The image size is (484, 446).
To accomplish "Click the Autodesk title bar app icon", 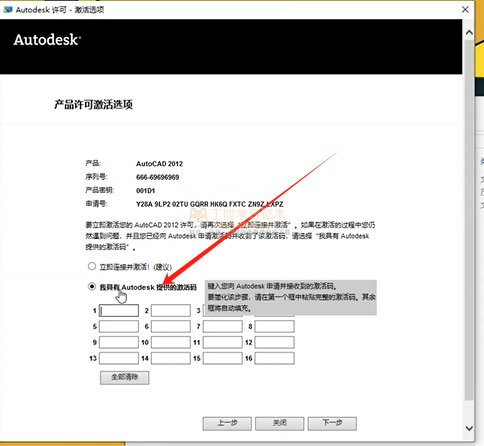I will tap(7, 9).
